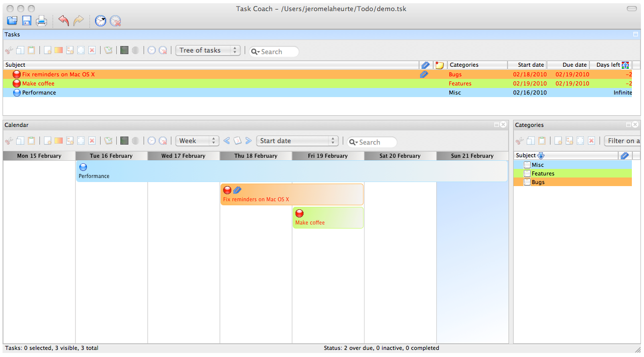Check the Misc category checkbox
Viewport: 644px width, 357px height.
coord(527,165)
